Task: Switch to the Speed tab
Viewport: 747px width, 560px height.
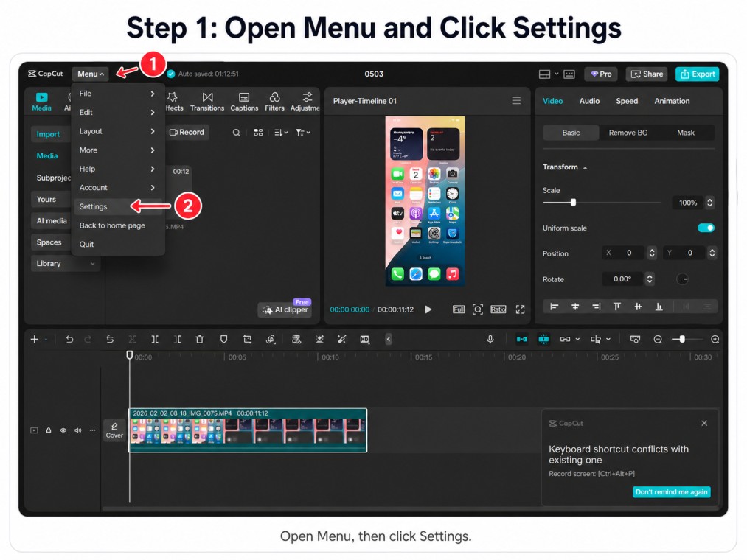Action: point(627,101)
